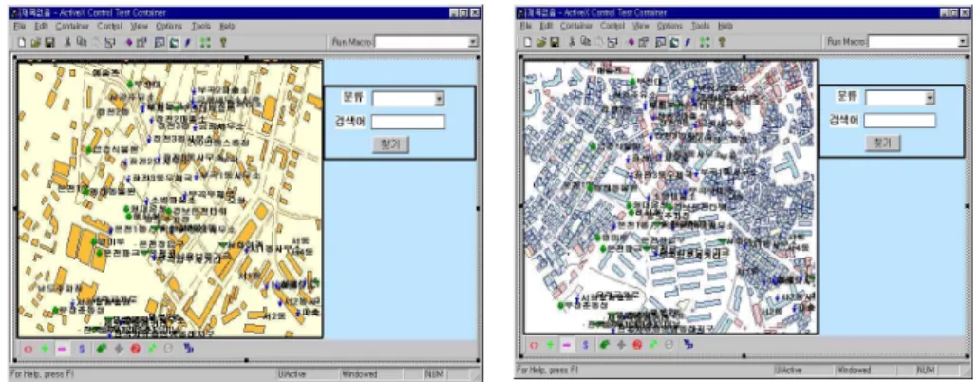980x382 pixels.
Task: Click the magenta minus zoom-out tool in right window
Action: (x=567, y=345)
